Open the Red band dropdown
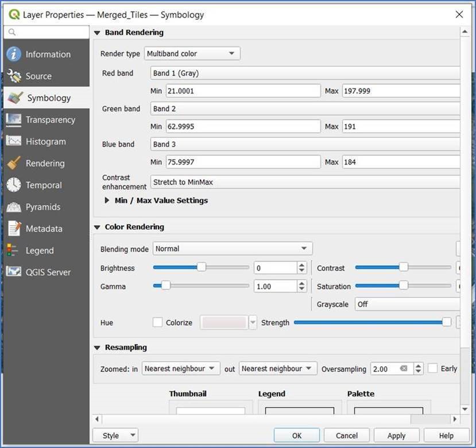The height and width of the screenshot is (448, 476). click(305, 73)
